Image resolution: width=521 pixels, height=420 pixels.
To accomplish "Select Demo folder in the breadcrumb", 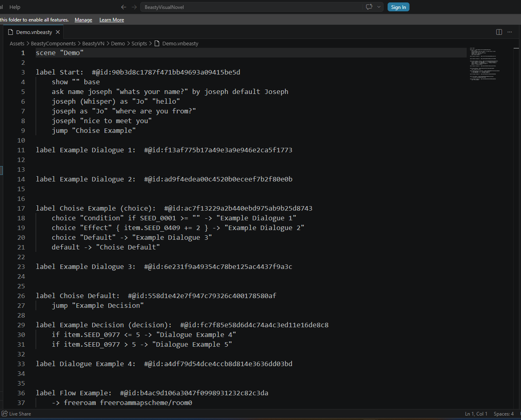I will pyautogui.click(x=118, y=43).
